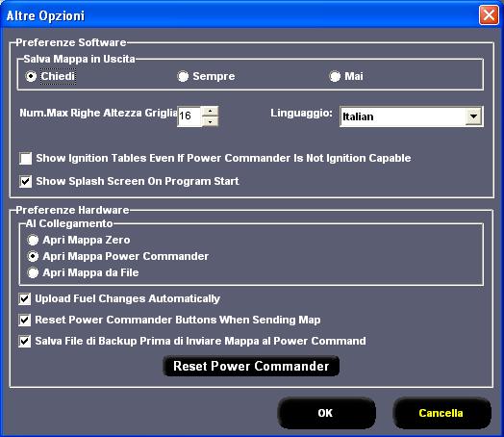504x437 pixels.
Task: Open the Linguaggio dropdown arrow
Action: tap(473, 116)
